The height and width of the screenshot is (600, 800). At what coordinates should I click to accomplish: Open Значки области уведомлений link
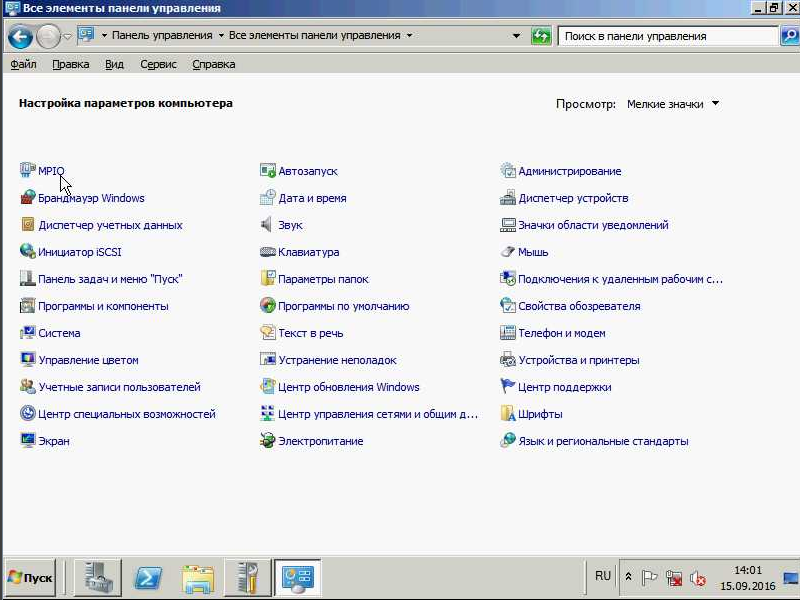click(593, 225)
